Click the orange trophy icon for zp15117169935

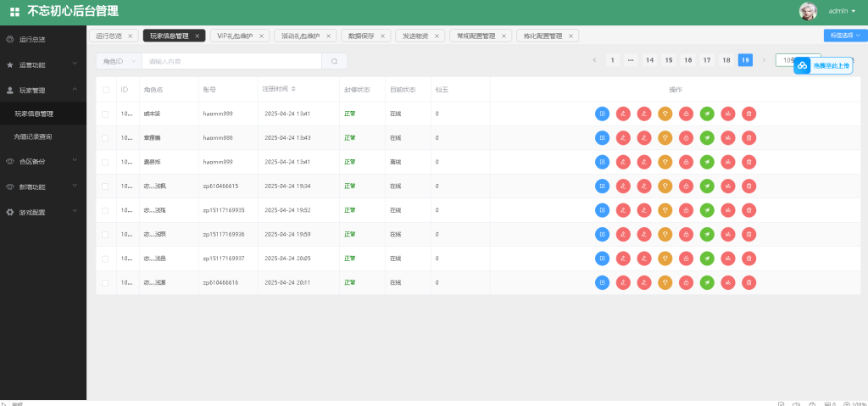[665, 210]
